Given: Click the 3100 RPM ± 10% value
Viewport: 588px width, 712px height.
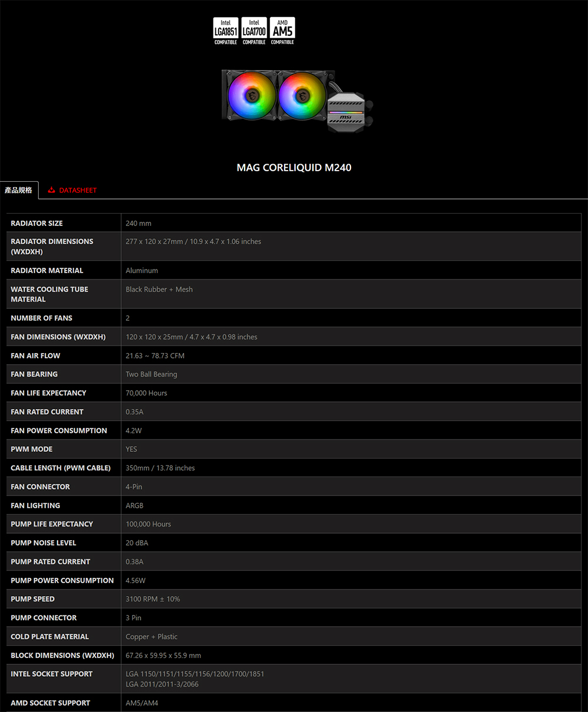Looking at the screenshot, I should click(153, 599).
